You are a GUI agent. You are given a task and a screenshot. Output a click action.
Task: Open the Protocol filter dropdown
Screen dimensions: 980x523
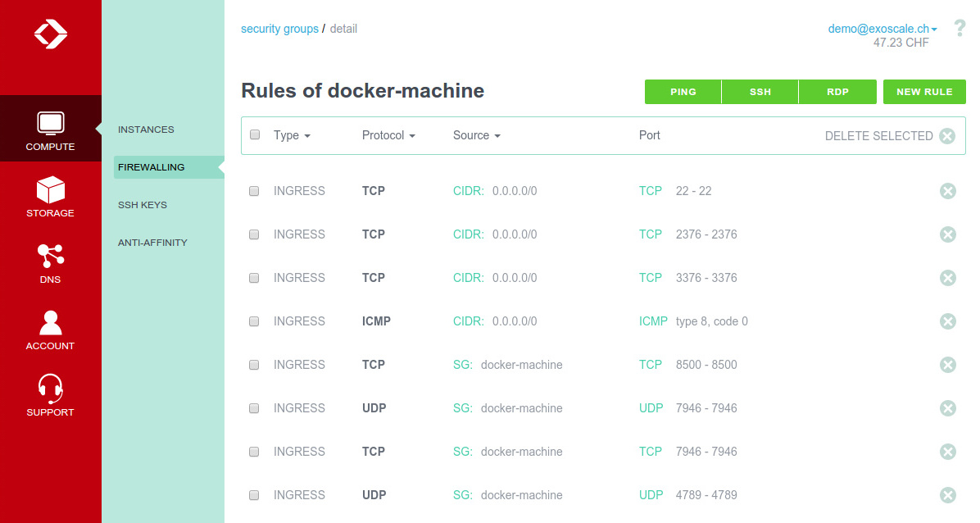(x=388, y=134)
